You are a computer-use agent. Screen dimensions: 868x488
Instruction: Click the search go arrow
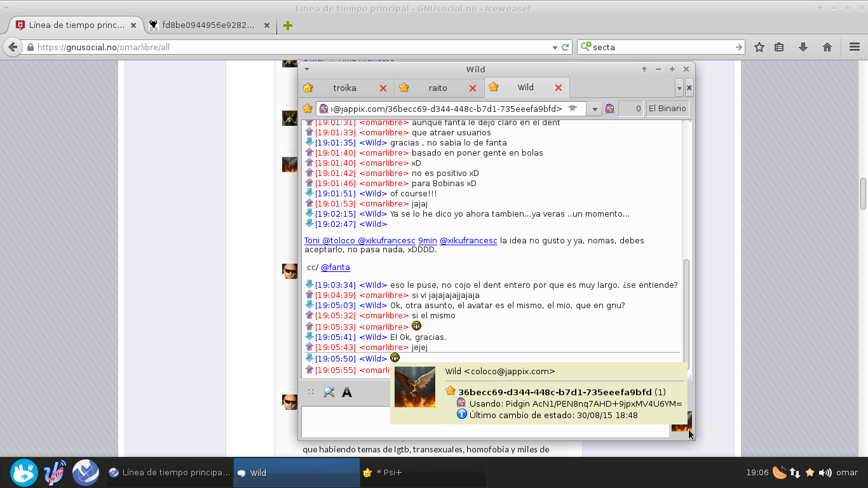(739, 47)
